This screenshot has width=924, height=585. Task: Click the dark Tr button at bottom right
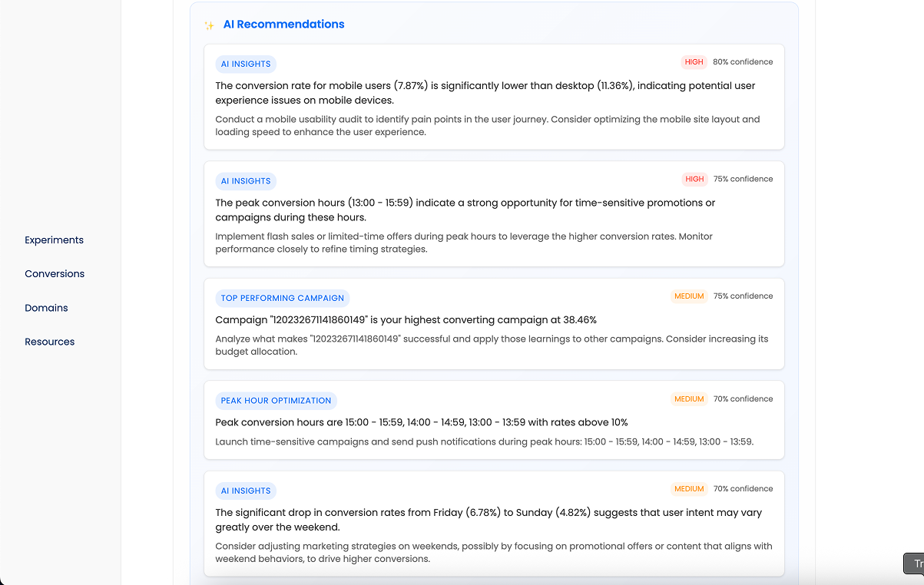point(915,563)
